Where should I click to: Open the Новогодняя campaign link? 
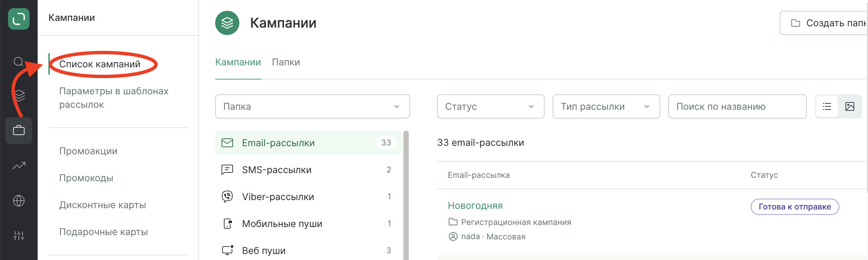(475, 205)
